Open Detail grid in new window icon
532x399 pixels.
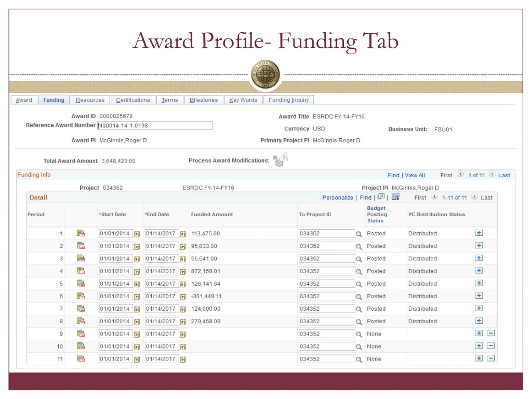[381, 197]
